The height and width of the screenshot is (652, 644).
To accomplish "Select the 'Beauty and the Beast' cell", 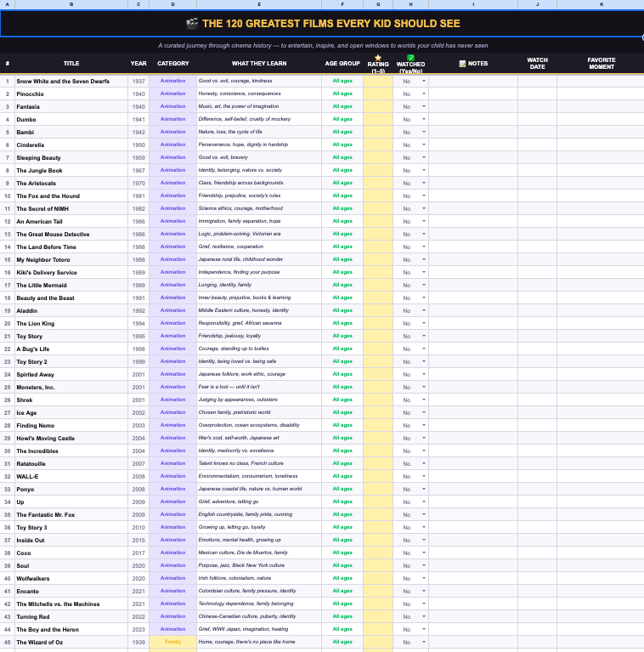I will click(71, 298).
